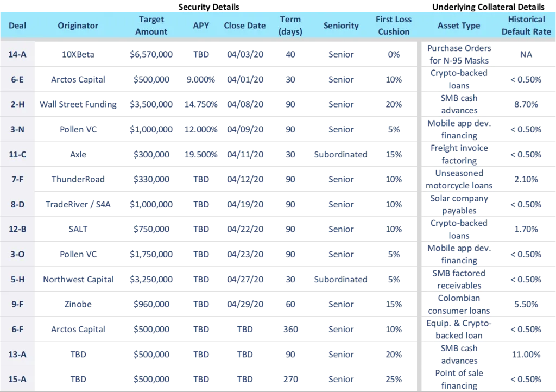The width and height of the screenshot is (556, 392).
Task: Click default rate '8.70%'
Action: pyautogui.click(x=526, y=104)
